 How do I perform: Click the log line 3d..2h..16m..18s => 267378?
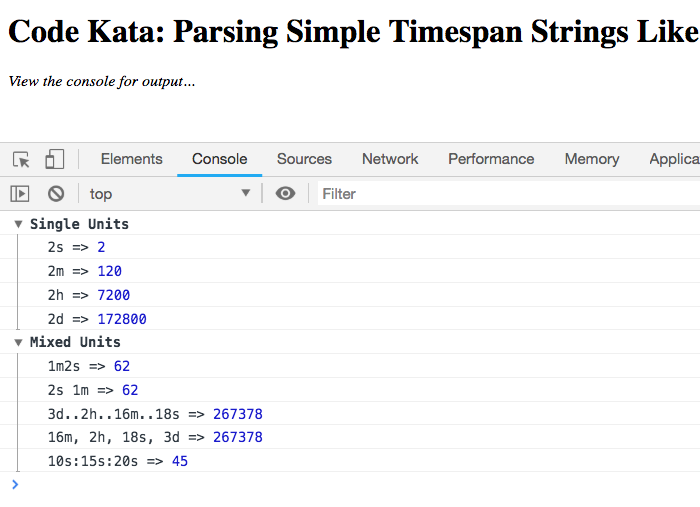pyautogui.click(x=350, y=414)
